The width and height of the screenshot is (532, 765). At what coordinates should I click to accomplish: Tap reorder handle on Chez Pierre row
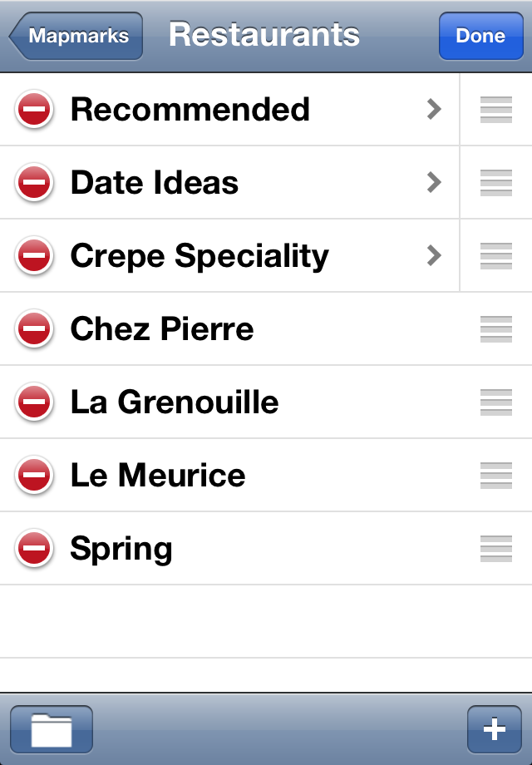pyautogui.click(x=496, y=328)
